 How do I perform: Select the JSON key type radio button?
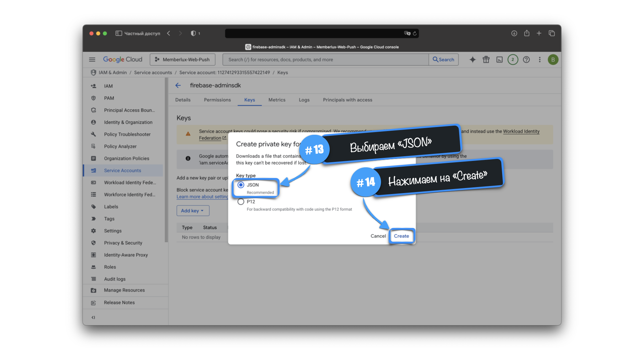[x=241, y=185]
